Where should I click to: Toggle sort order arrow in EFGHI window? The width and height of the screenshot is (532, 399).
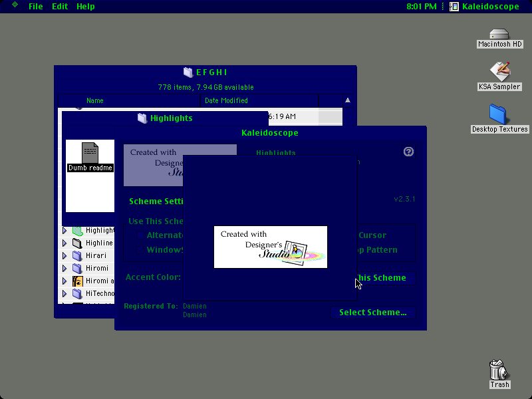tap(347, 100)
